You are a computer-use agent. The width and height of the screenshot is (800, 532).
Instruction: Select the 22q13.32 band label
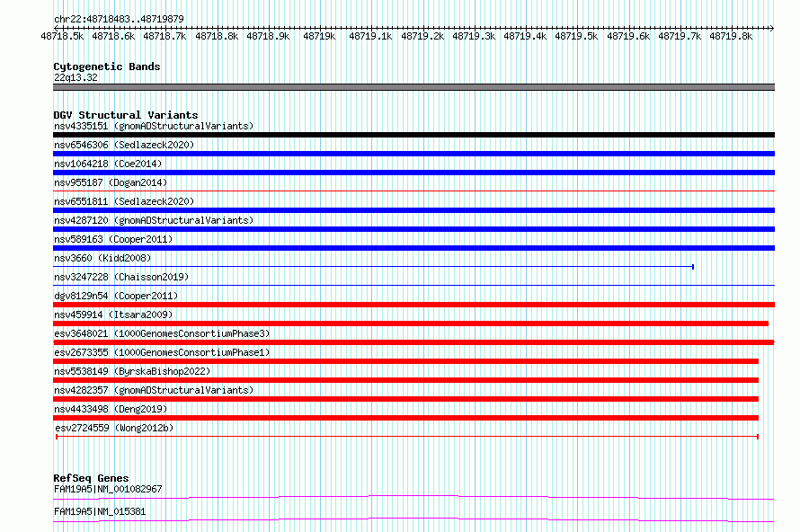pos(76,77)
